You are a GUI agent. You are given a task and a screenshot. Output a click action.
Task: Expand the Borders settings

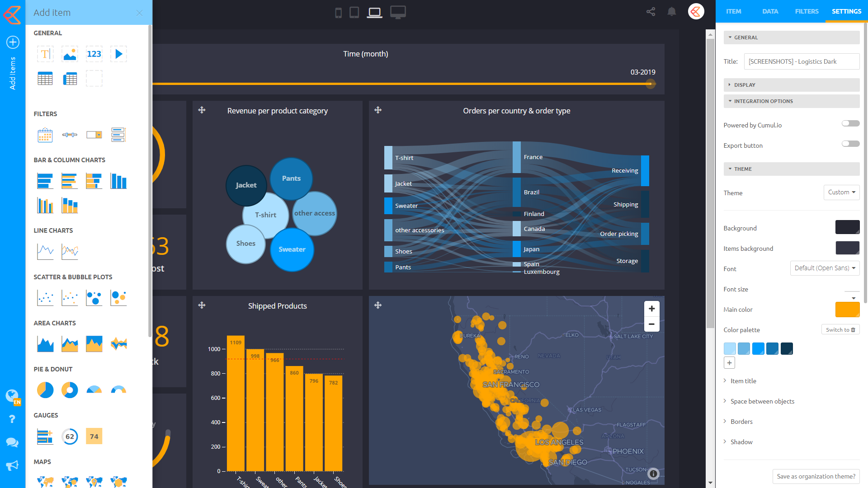[741, 422]
